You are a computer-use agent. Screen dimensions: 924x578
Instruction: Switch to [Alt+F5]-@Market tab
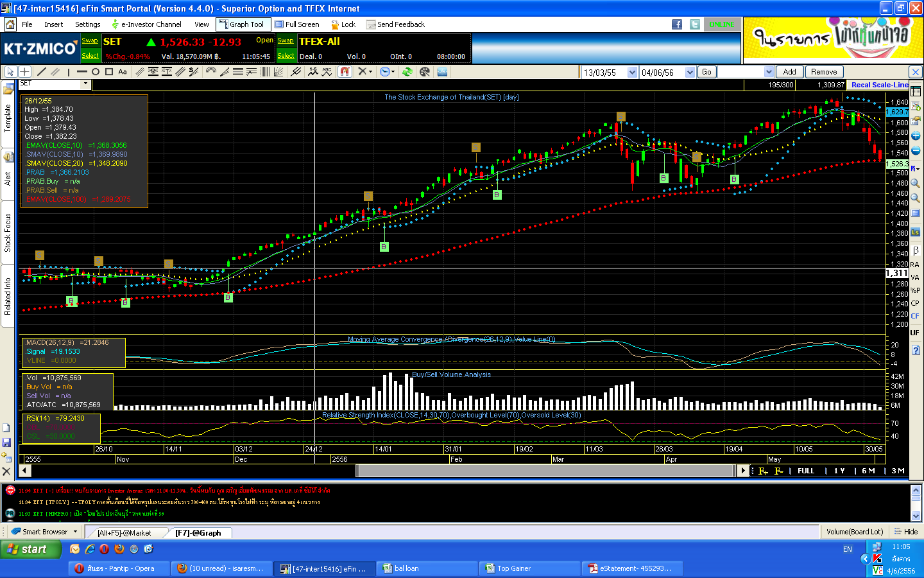pyautogui.click(x=124, y=532)
